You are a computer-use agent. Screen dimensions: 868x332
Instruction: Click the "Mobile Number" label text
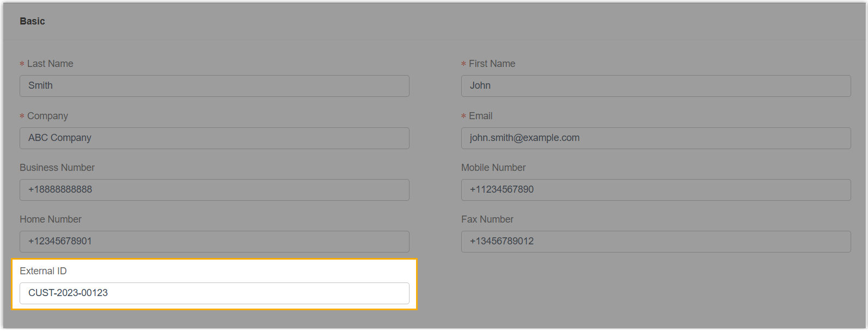pos(493,168)
